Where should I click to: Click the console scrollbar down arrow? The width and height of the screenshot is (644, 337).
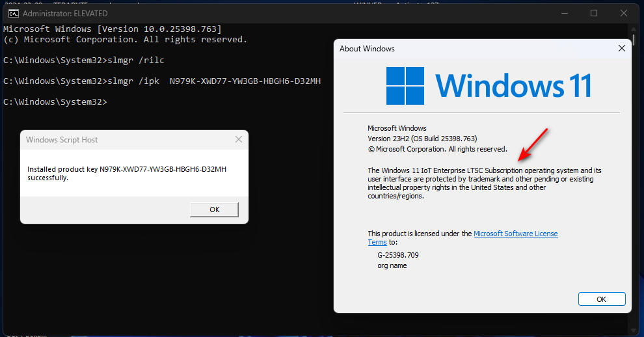[634, 330]
